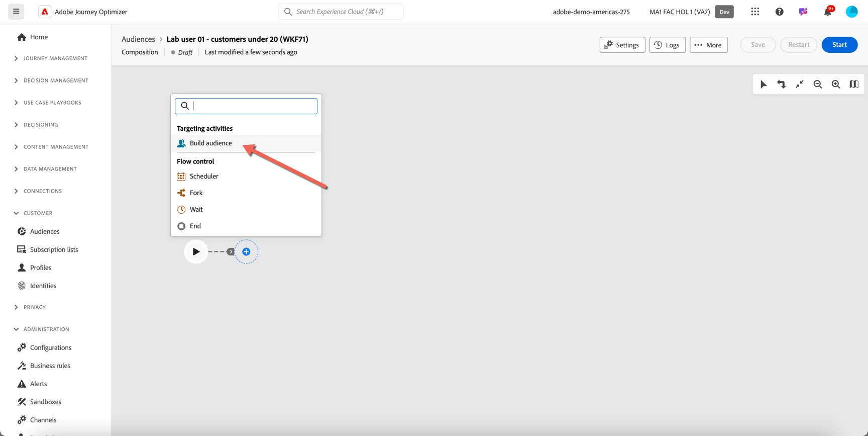Zoom in the canvas
Viewport: 868px width, 436px height.
point(836,84)
